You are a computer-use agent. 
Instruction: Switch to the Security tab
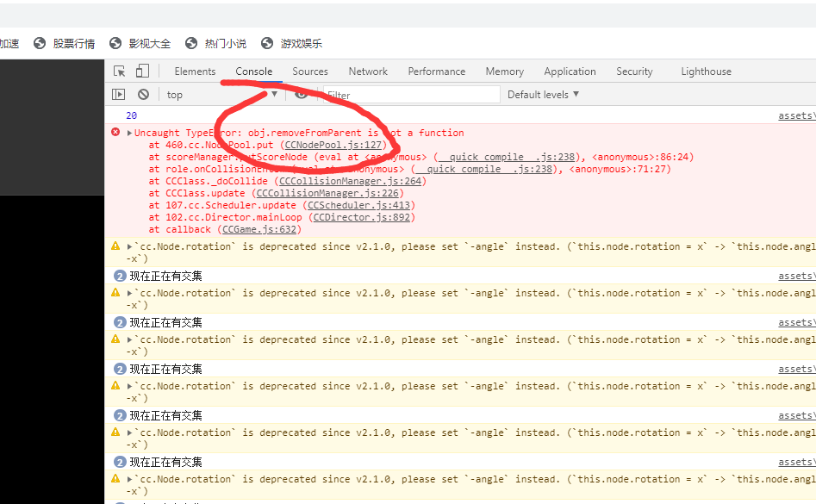634,72
